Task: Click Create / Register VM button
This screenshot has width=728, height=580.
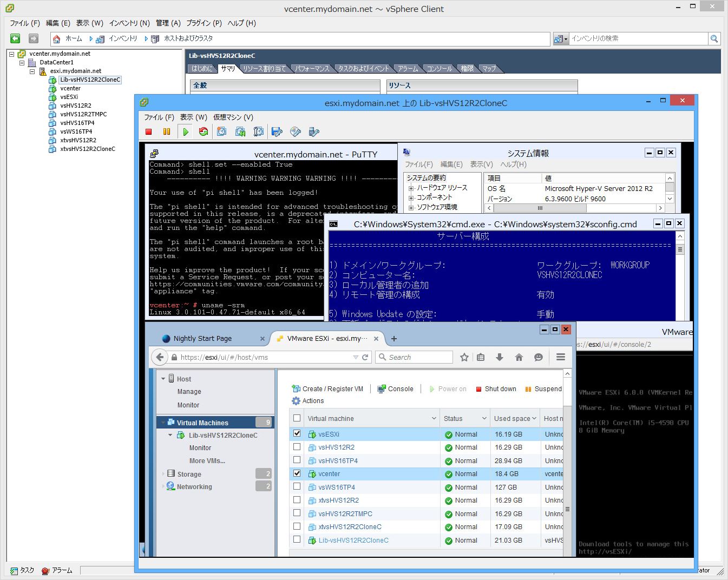Action: point(327,388)
